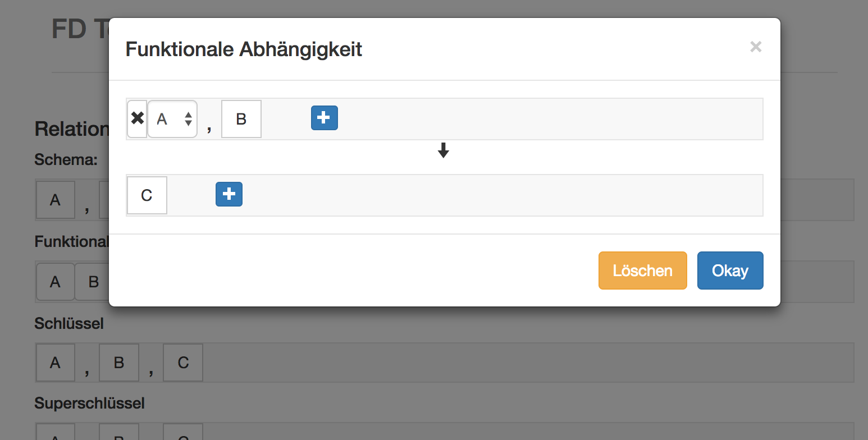Image resolution: width=868 pixels, height=440 pixels.
Task: Select attribute C under Schlüssel
Action: click(183, 363)
